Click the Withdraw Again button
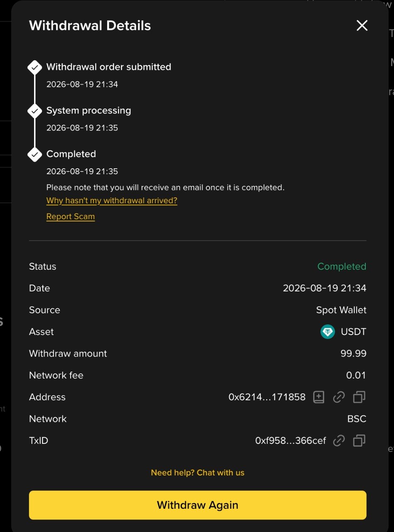This screenshot has width=394, height=532. pyautogui.click(x=198, y=505)
